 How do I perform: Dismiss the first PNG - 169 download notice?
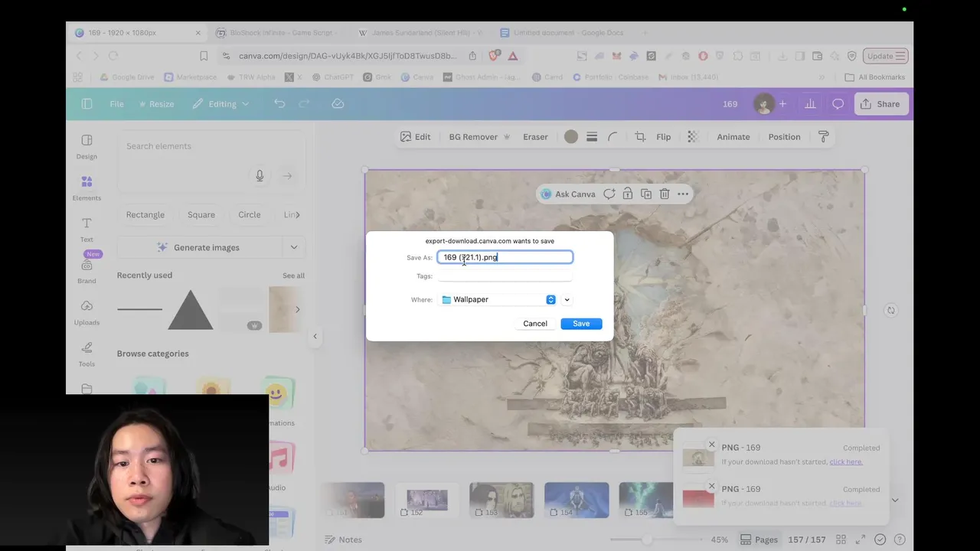click(711, 445)
